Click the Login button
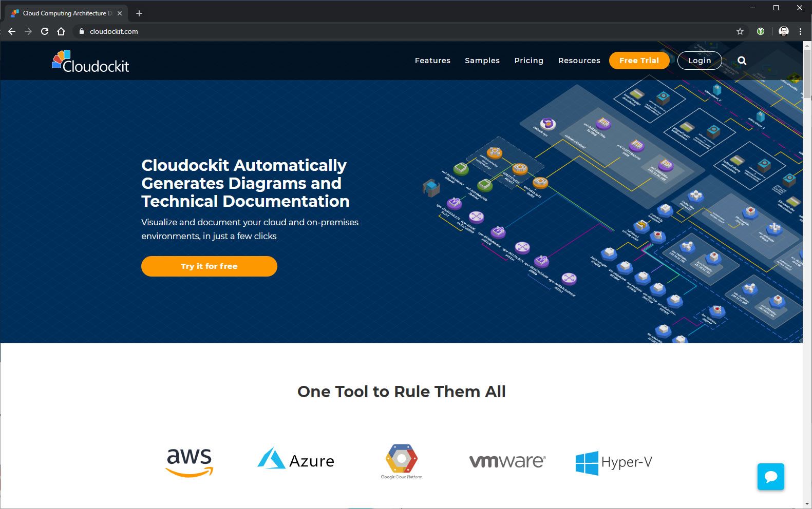 click(x=700, y=61)
